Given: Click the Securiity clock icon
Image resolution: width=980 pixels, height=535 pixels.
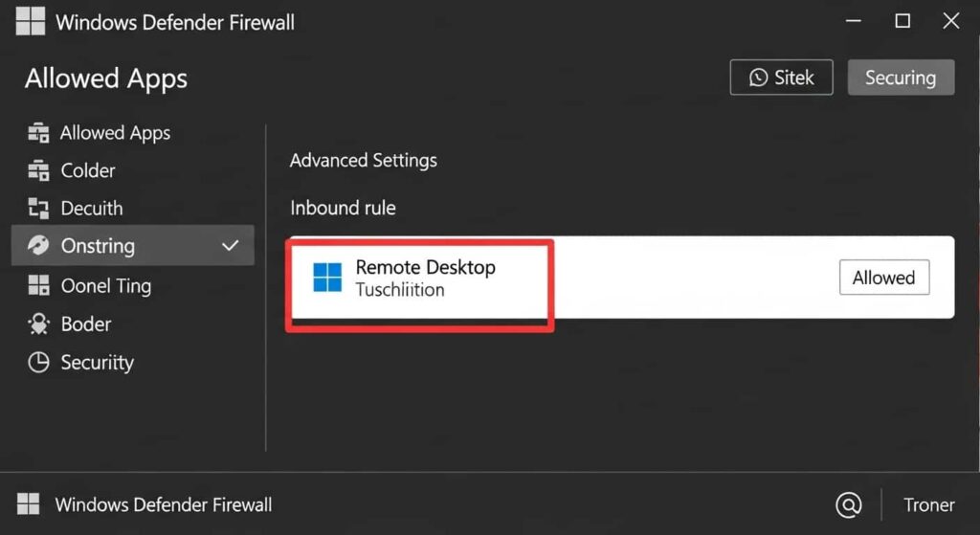Looking at the screenshot, I should 38,363.
